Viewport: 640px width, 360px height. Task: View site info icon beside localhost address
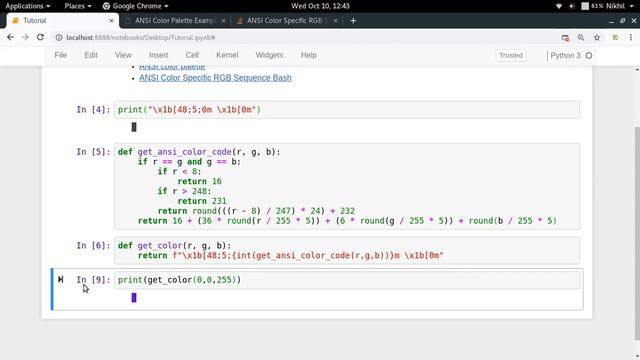(59, 38)
